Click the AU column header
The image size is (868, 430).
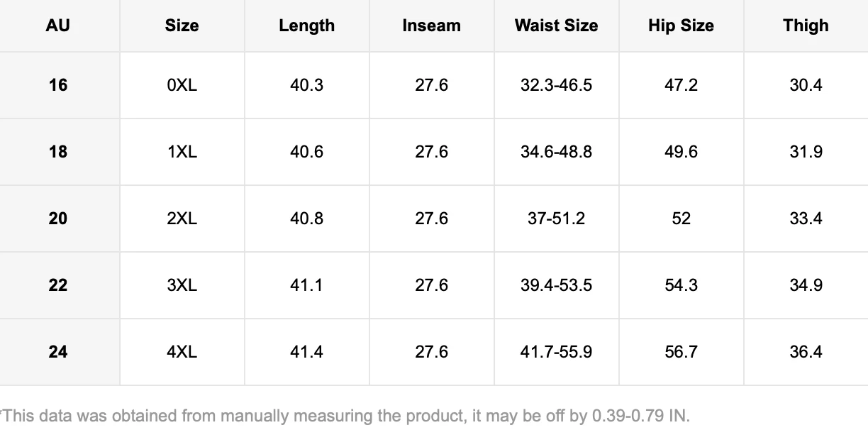point(58,26)
